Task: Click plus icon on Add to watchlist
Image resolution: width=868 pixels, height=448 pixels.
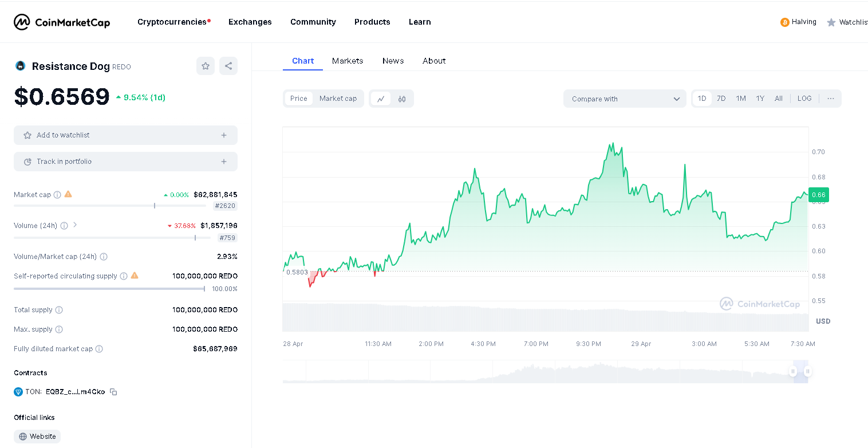Action: pyautogui.click(x=224, y=135)
